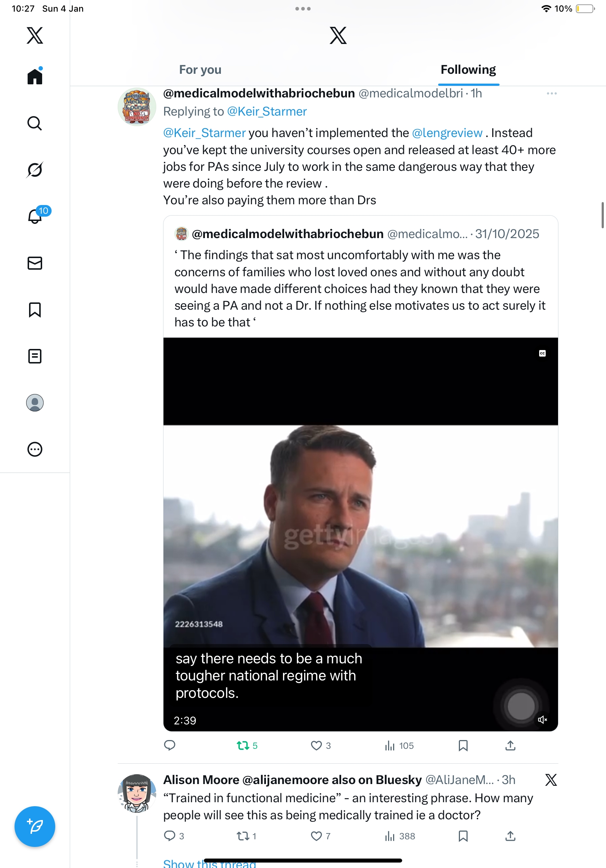
Task: Tap the compose new post button
Action: click(35, 827)
